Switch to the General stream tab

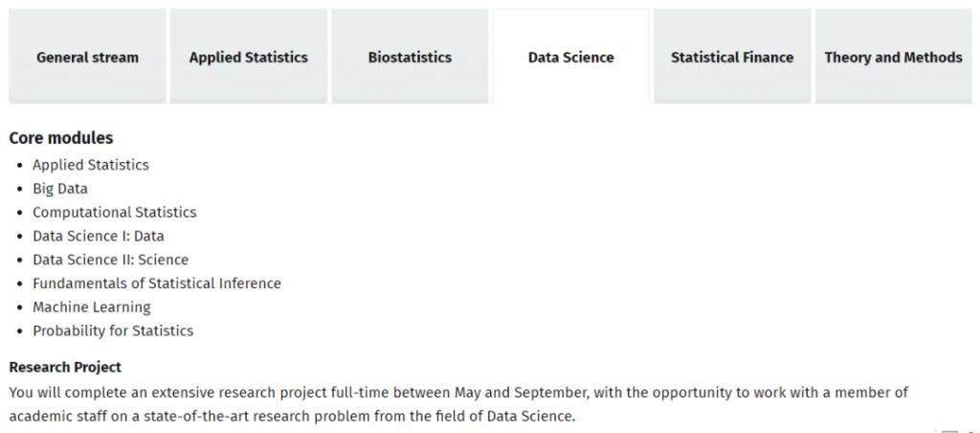tap(87, 57)
